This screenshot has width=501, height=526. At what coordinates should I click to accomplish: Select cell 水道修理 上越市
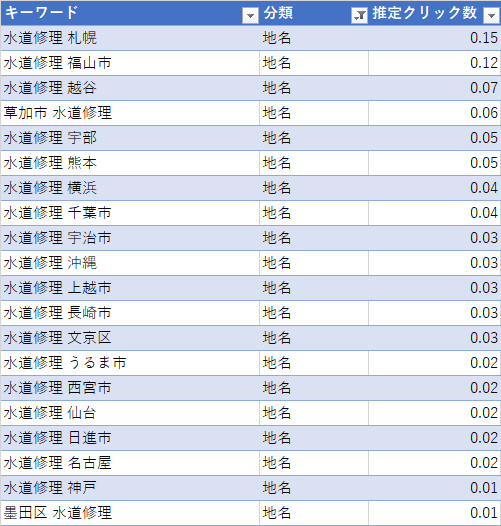pyautogui.click(x=130, y=288)
